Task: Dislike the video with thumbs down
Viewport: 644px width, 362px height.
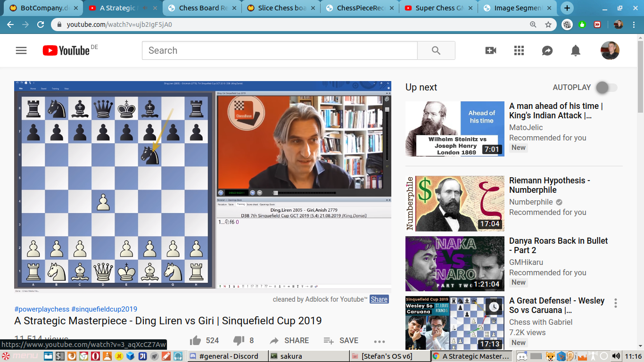Action: coord(239,340)
